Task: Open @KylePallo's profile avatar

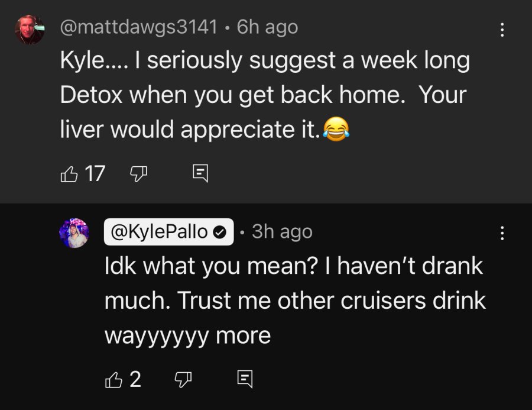Action: pyautogui.click(x=74, y=233)
